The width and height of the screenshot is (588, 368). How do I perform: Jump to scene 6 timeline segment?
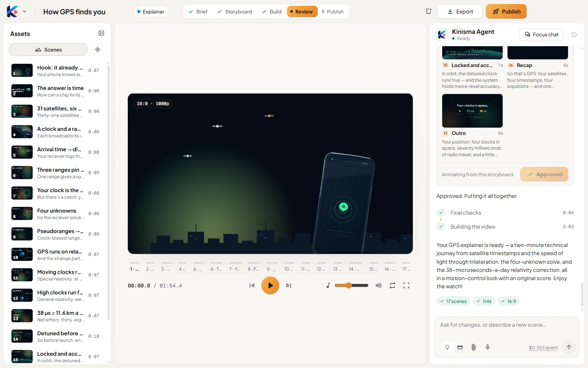[216, 266]
